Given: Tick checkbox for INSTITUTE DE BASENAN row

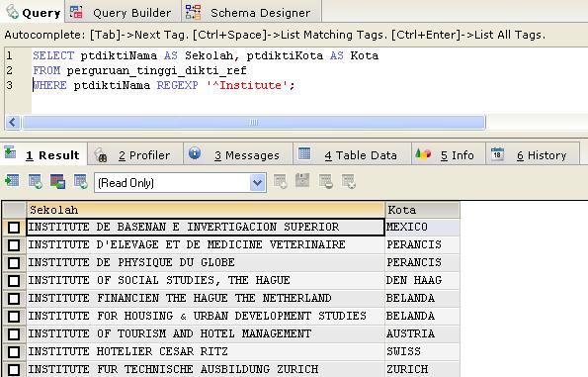Looking at the screenshot, I should (x=14, y=228).
